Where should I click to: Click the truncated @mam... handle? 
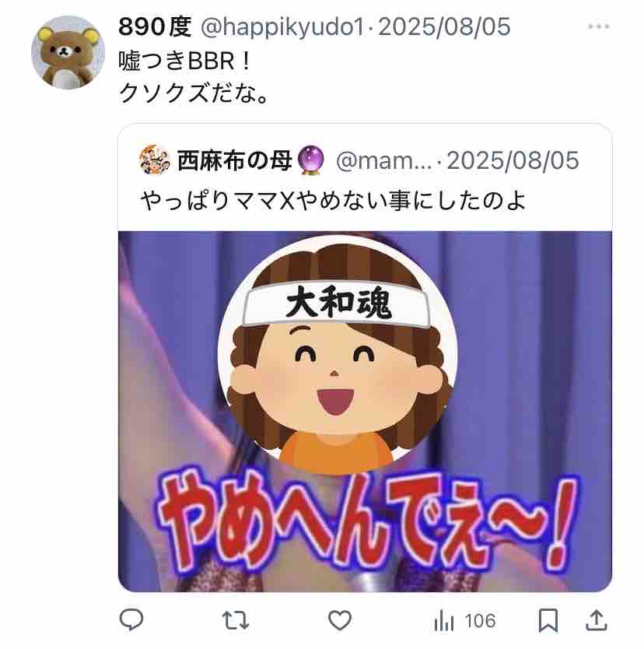tap(383, 161)
